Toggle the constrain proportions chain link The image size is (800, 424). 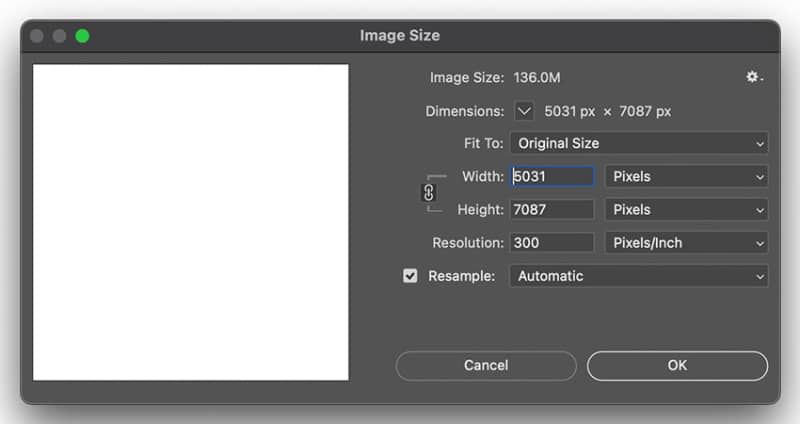[429, 193]
